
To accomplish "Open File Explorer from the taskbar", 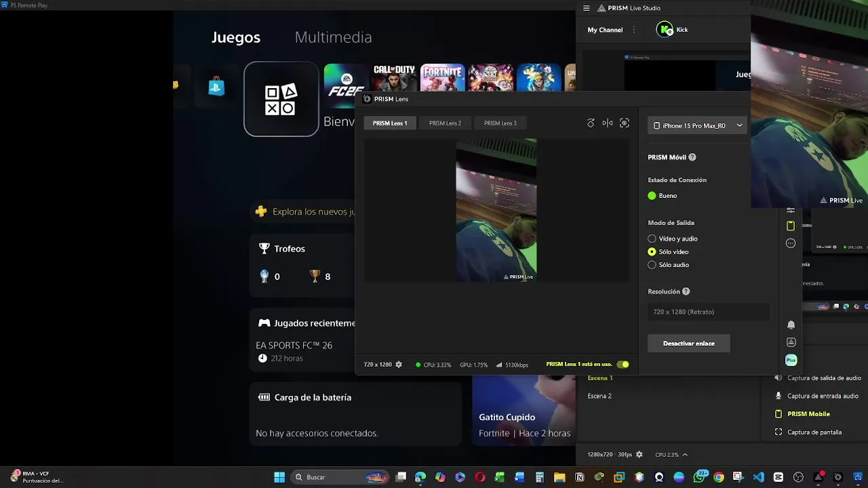I will tap(559, 477).
